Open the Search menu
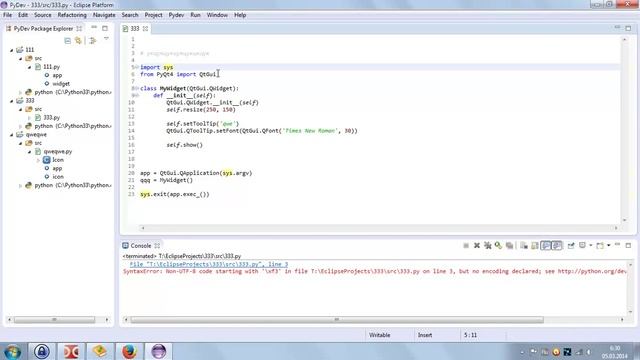 130,15
